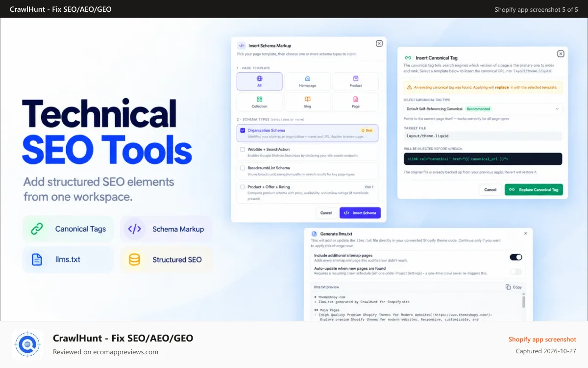Screen dimensions: 588x368
Task: Click the llms.txt preview scrollbar
Action: pyautogui.click(x=523, y=301)
